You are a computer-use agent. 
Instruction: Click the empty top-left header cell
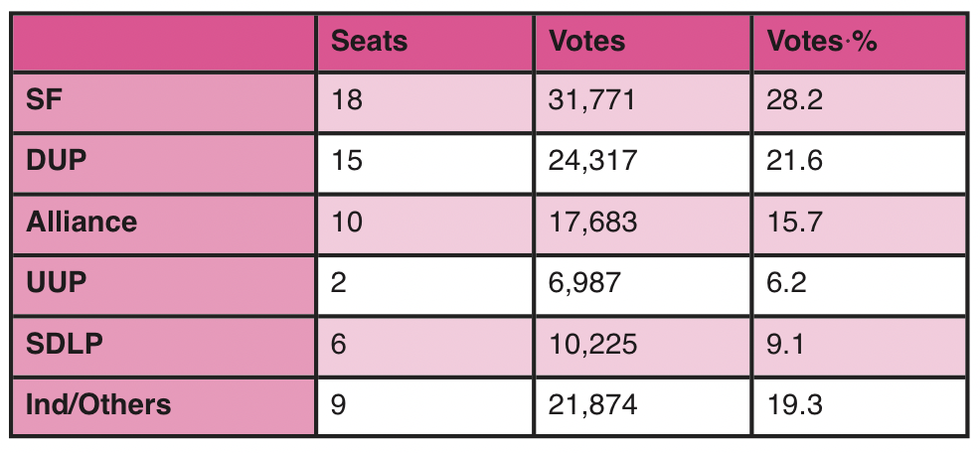tap(164, 42)
